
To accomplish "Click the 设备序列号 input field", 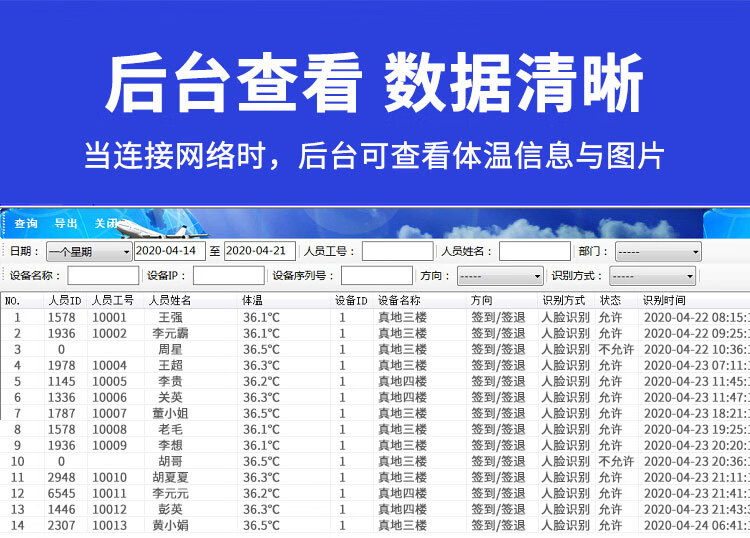I will pyautogui.click(x=376, y=275).
